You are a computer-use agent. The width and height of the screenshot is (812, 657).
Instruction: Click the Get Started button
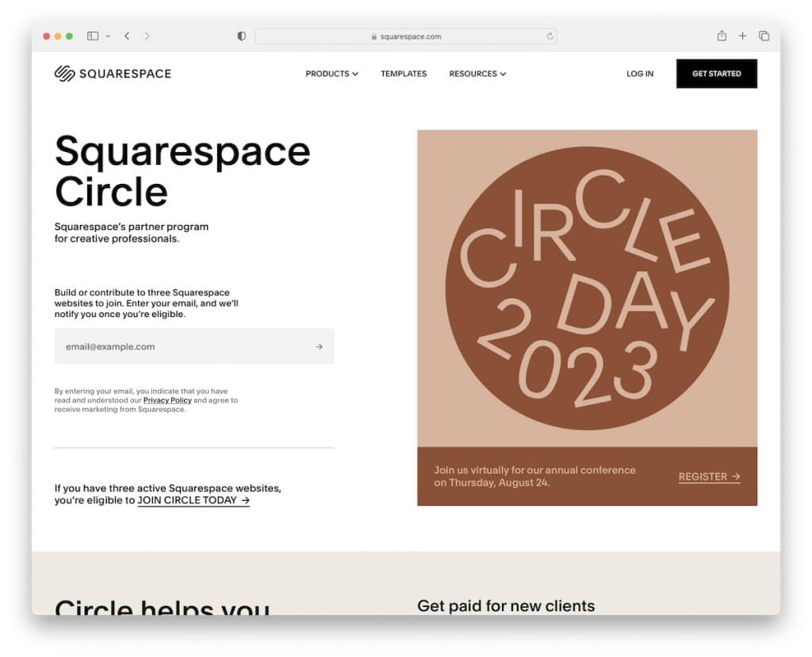click(716, 74)
